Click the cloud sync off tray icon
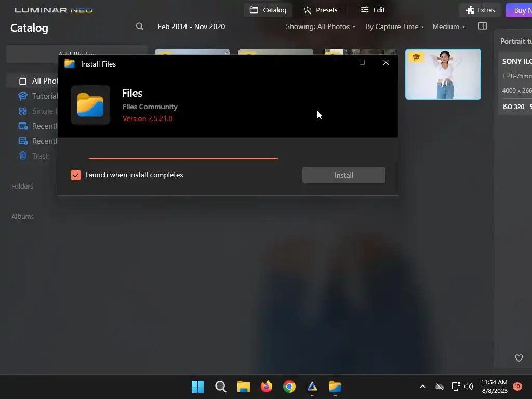 point(440,387)
